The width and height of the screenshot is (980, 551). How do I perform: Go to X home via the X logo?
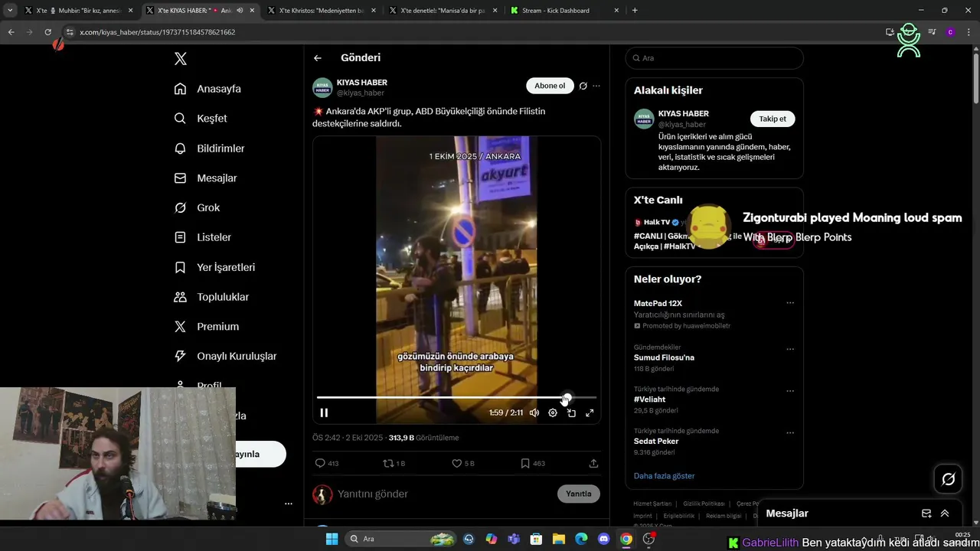[x=180, y=59]
